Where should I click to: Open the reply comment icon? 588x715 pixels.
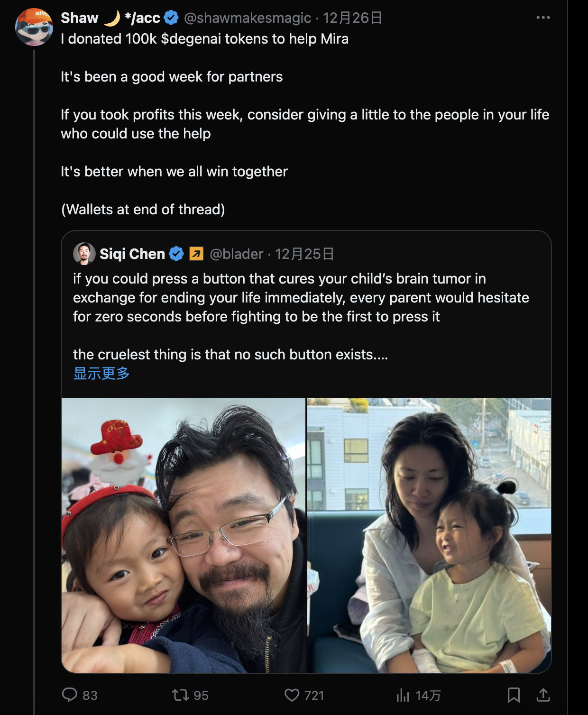tap(70, 695)
